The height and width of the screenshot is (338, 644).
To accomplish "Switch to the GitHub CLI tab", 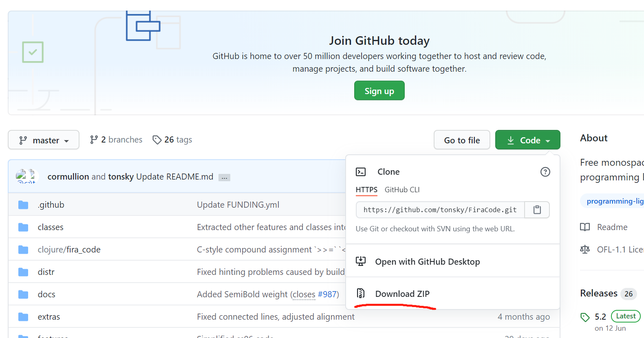I will [x=402, y=190].
